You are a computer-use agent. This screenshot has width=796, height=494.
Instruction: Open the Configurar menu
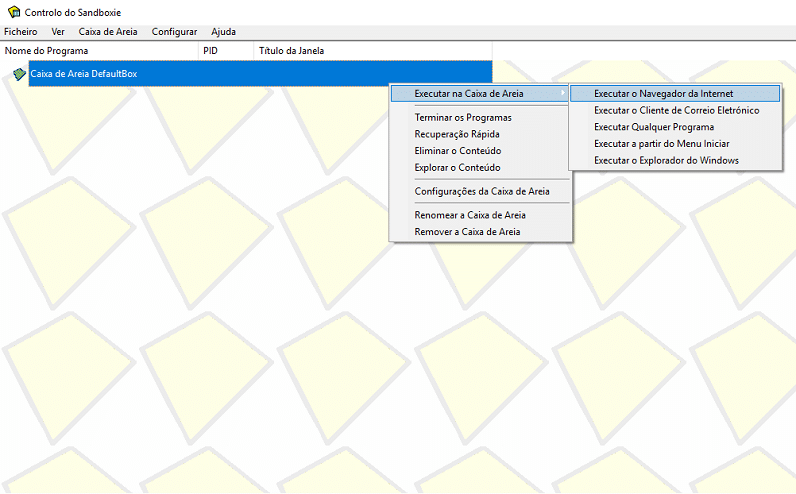(x=174, y=31)
